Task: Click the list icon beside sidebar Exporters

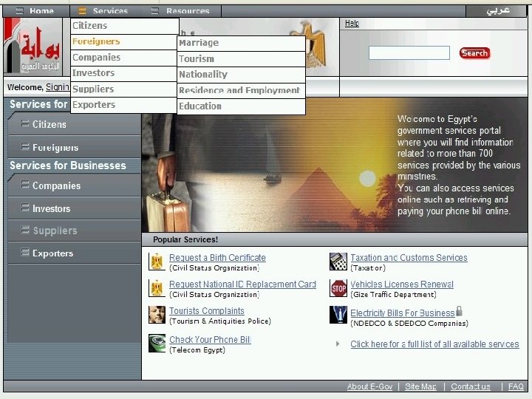Action: (x=25, y=253)
